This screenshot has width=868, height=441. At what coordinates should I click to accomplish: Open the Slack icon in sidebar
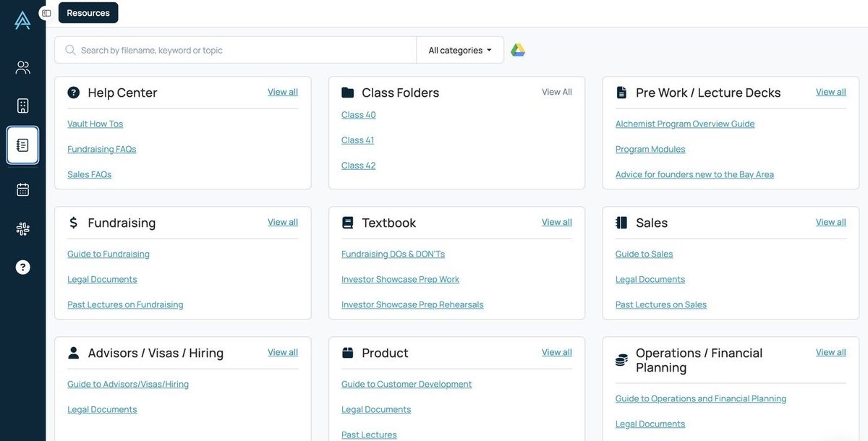(22, 229)
